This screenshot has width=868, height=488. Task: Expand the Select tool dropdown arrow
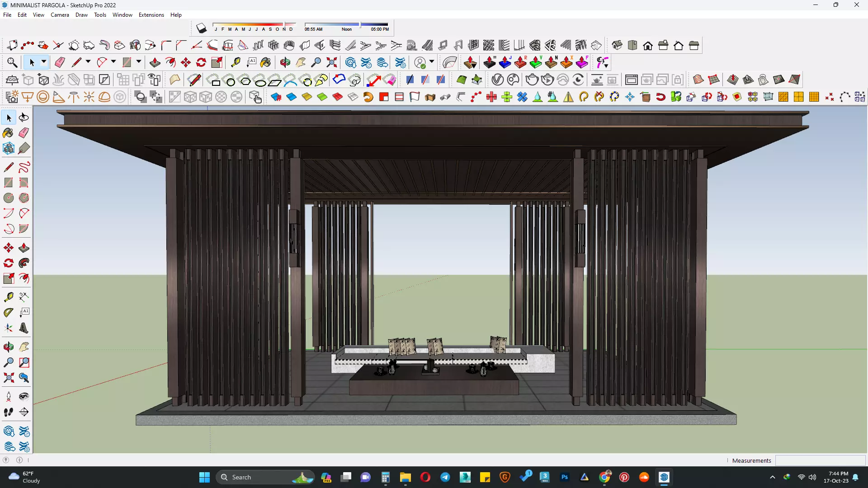pyautogui.click(x=44, y=62)
